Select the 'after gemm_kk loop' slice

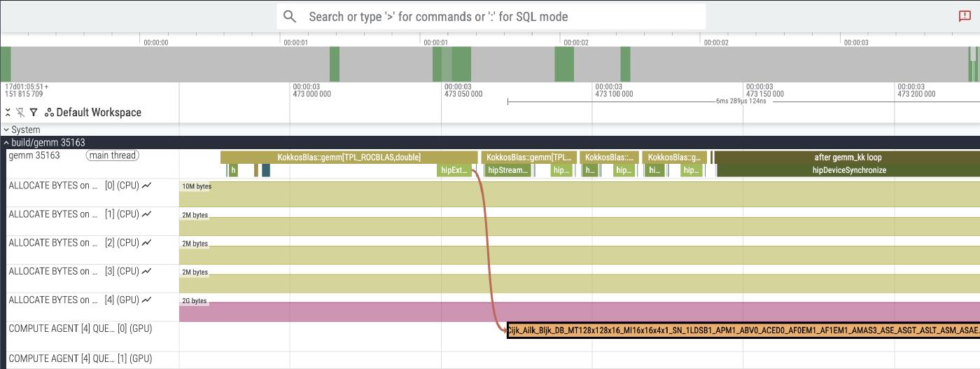pyautogui.click(x=847, y=158)
